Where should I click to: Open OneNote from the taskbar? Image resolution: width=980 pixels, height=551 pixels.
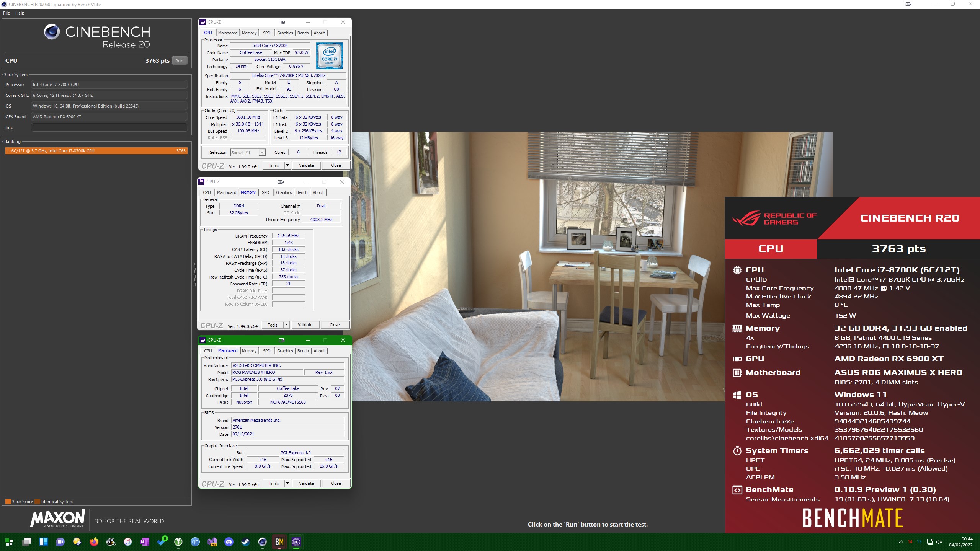click(x=145, y=542)
